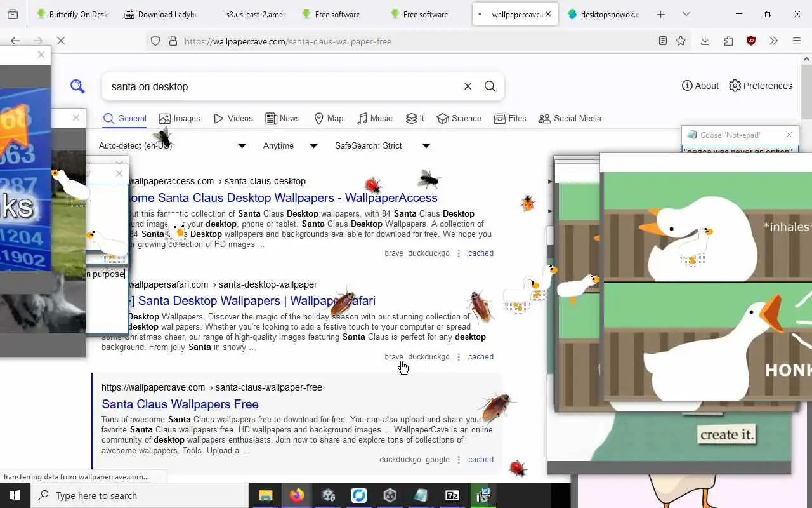Viewport: 812px width, 508px height.
Task: Select the General search category
Action: 125,119
